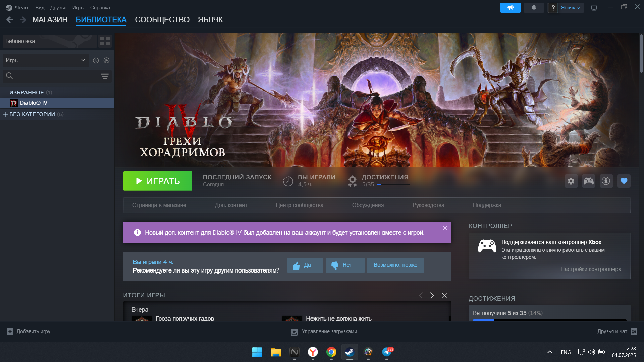Open Друзья menu
This screenshot has height=362, width=644.
(x=58, y=7)
